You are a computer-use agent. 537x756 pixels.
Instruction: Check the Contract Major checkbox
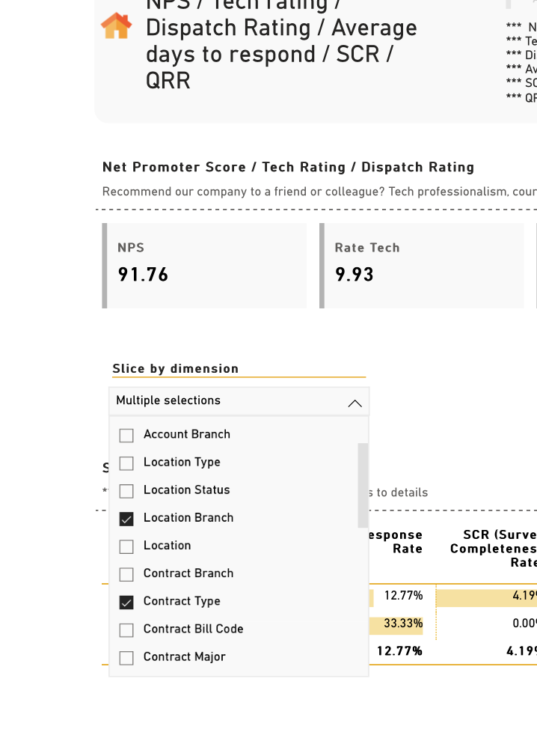126,658
